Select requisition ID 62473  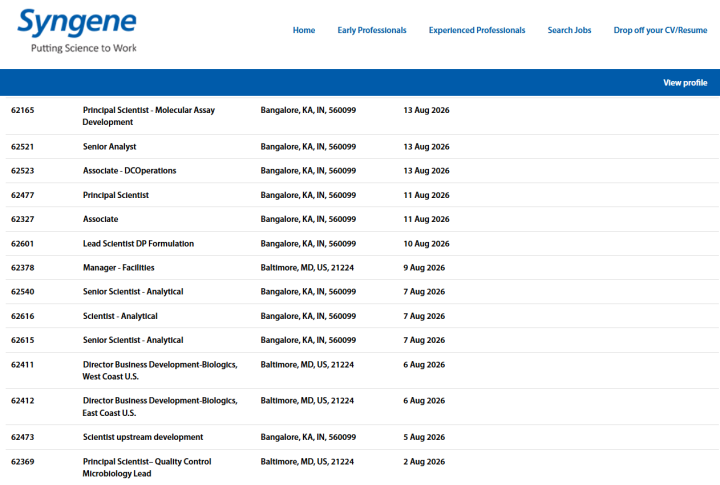(x=22, y=437)
